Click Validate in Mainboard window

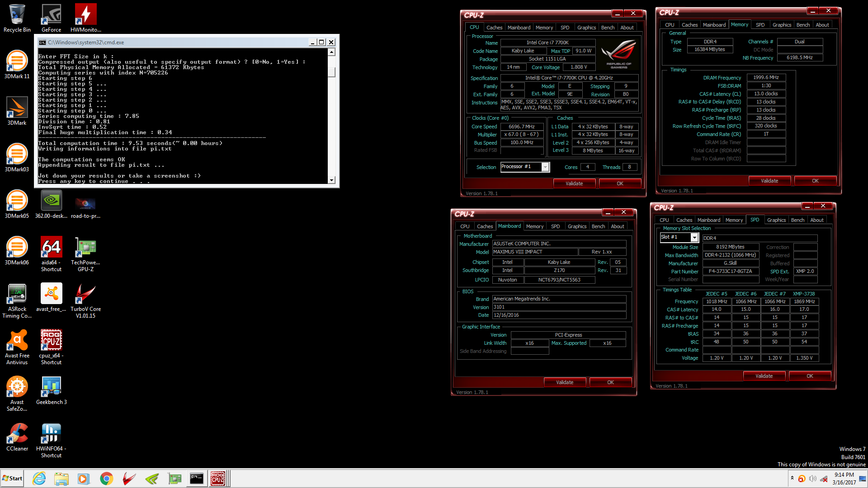tap(565, 382)
